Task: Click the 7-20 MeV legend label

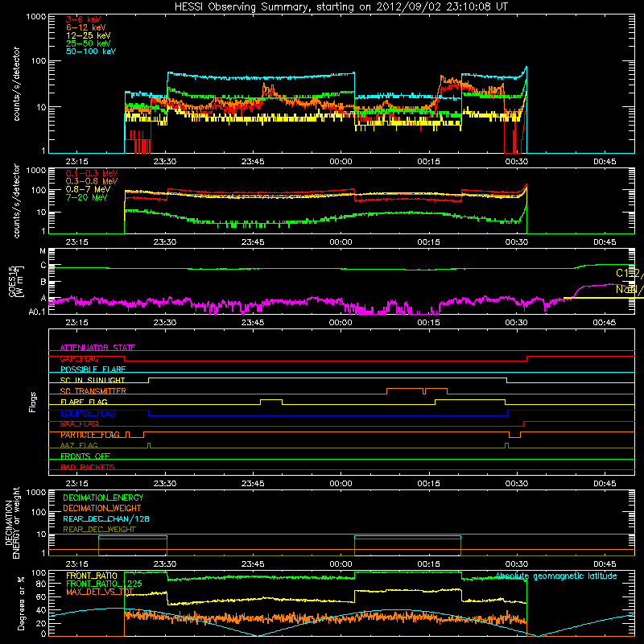Action: tap(87, 197)
